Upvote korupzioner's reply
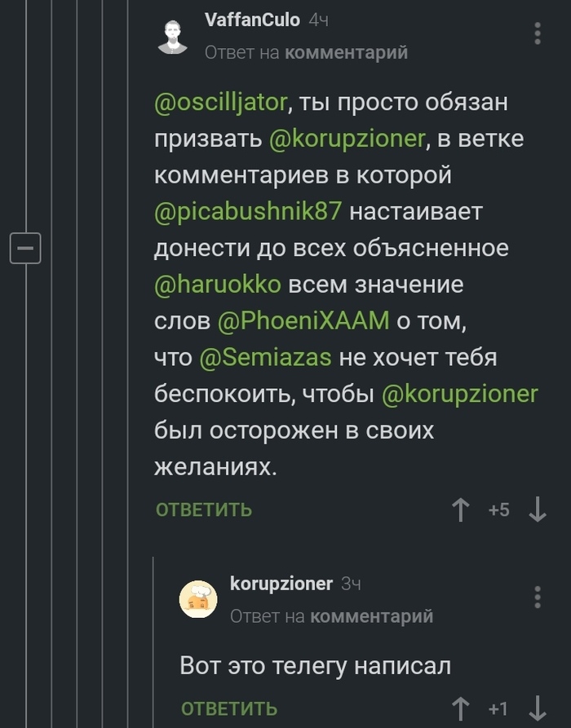 [x=461, y=708]
